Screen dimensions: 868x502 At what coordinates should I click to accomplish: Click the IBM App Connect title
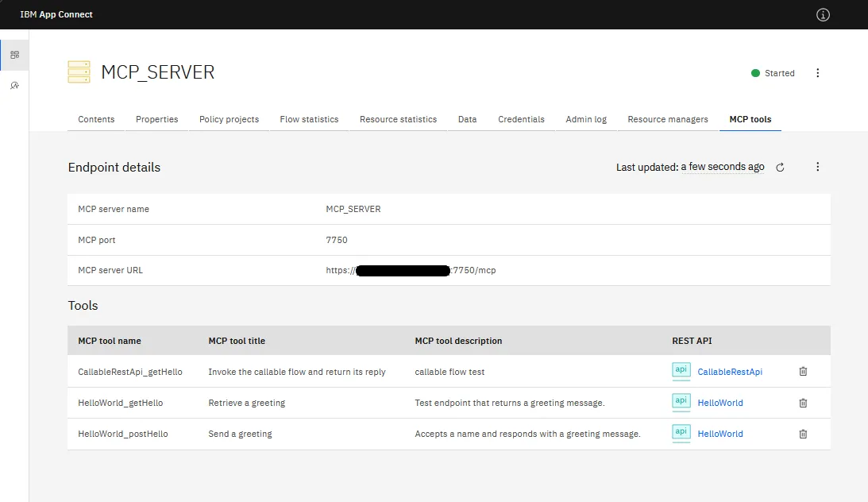point(56,14)
